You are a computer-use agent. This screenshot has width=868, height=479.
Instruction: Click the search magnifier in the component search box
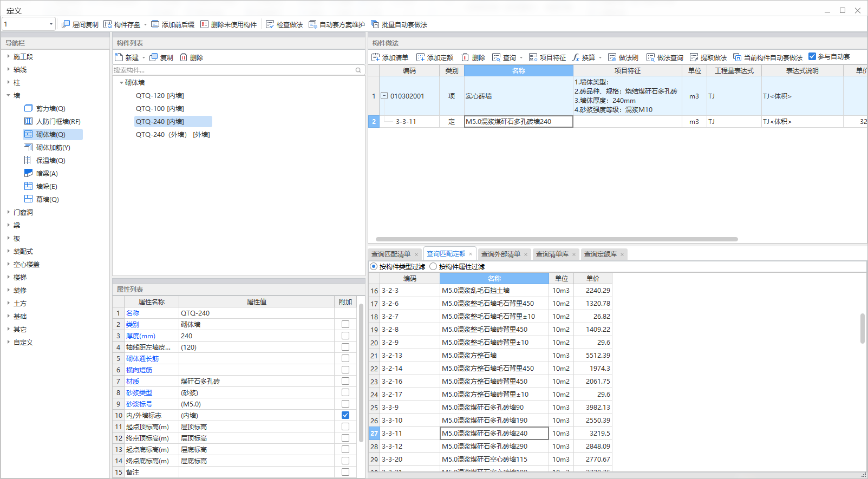coord(358,70)
